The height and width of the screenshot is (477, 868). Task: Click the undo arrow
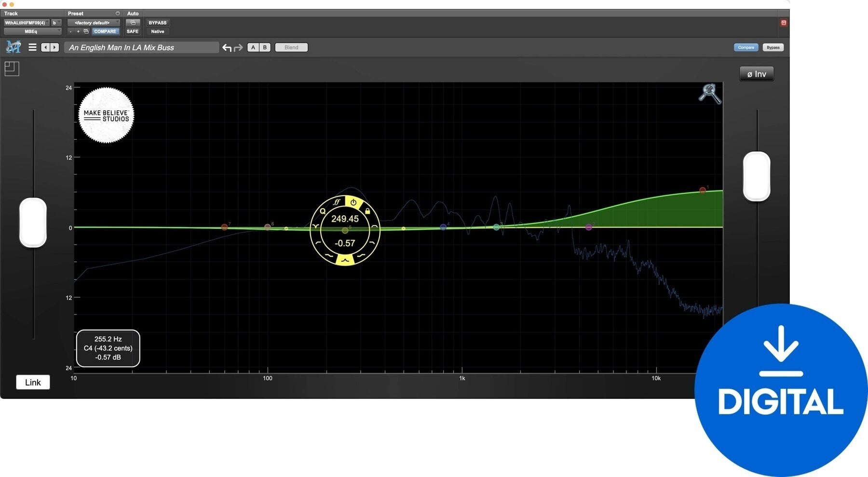click(227, 48)
